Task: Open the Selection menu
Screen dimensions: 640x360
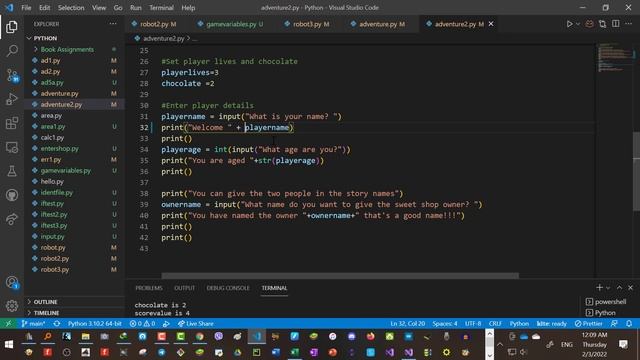Action: point(71,8)
